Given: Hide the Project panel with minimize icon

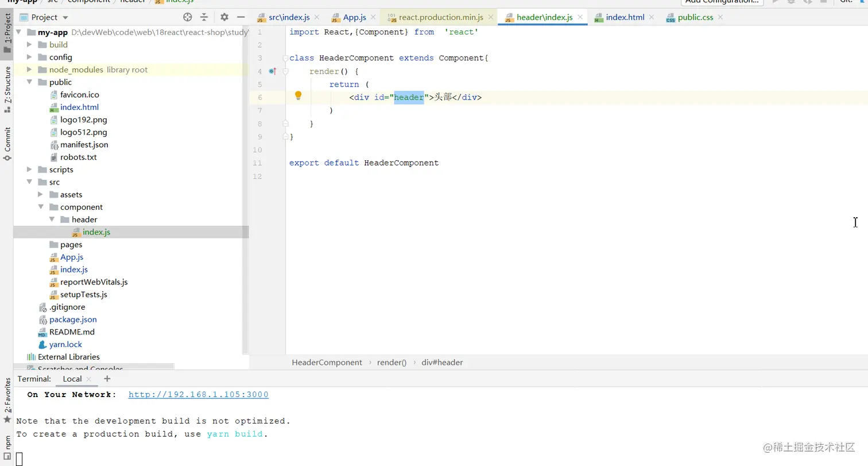Looking at the screenshot, I should pos(241,17).
